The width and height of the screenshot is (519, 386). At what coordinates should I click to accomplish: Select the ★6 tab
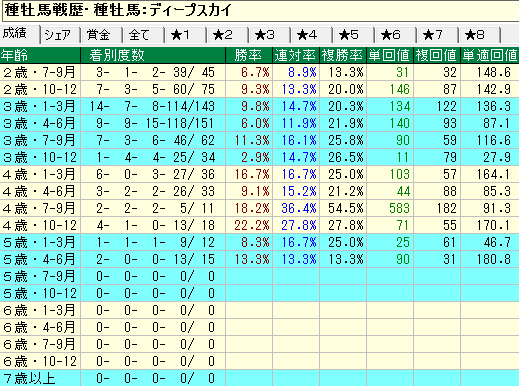pos(395,35)
